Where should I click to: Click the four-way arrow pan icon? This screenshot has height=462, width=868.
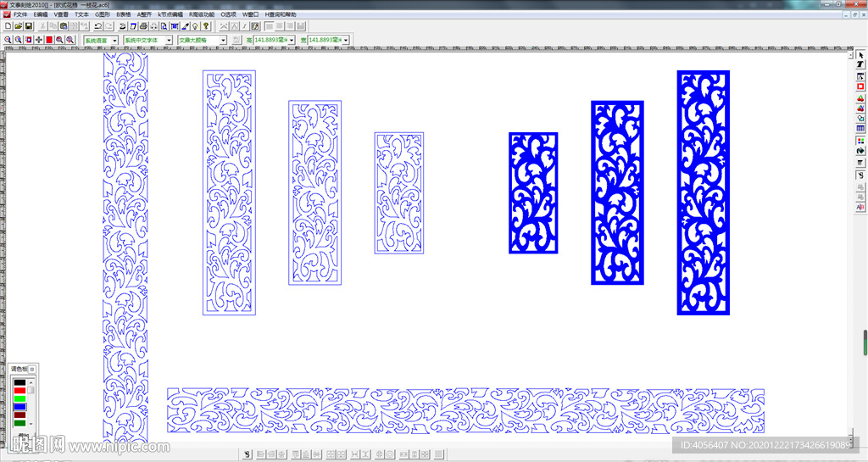(x=39, y=40)
